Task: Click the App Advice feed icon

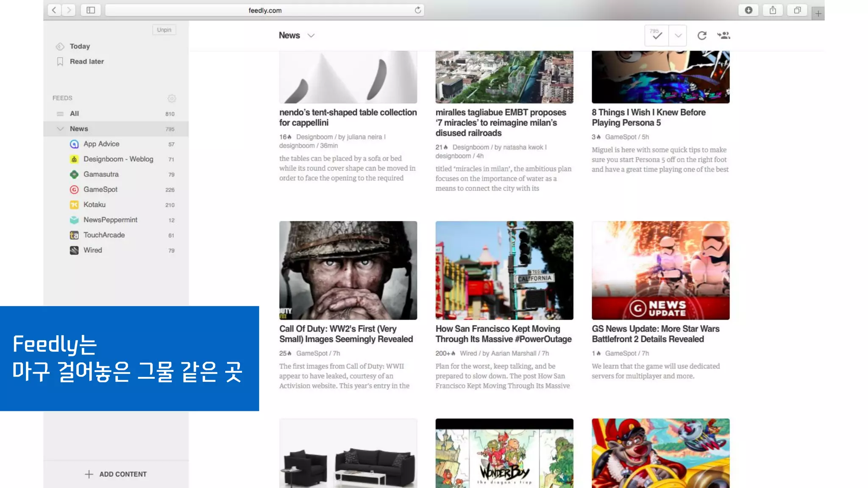Action: coord(74,144)
